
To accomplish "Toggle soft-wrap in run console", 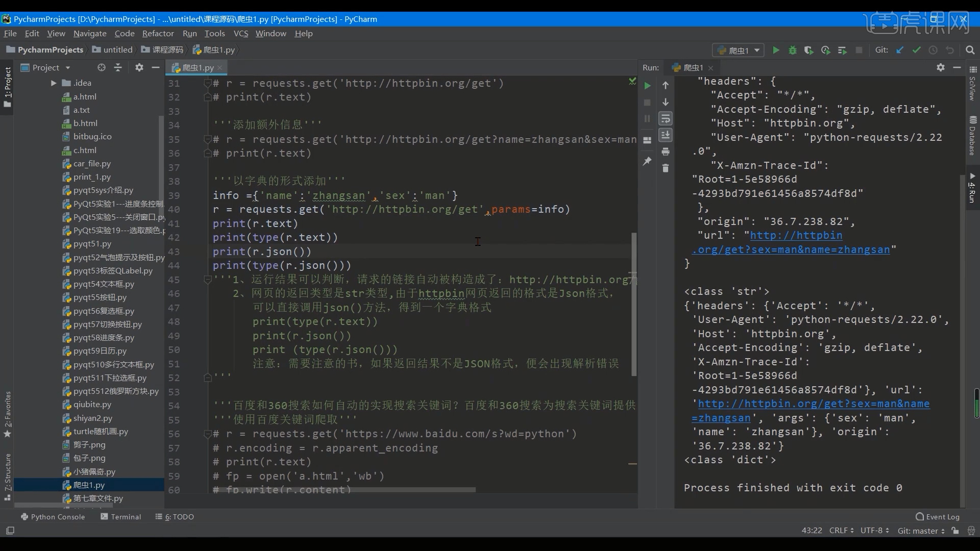I will 666,118.
